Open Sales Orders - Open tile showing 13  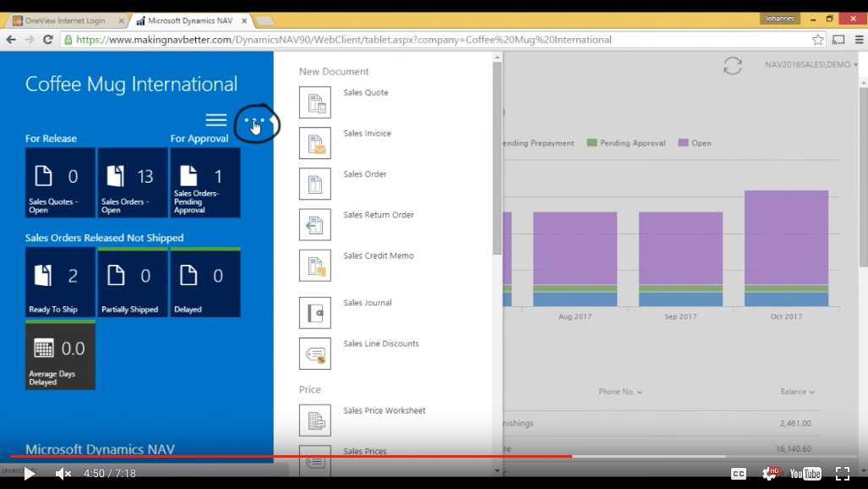(133, 183)
